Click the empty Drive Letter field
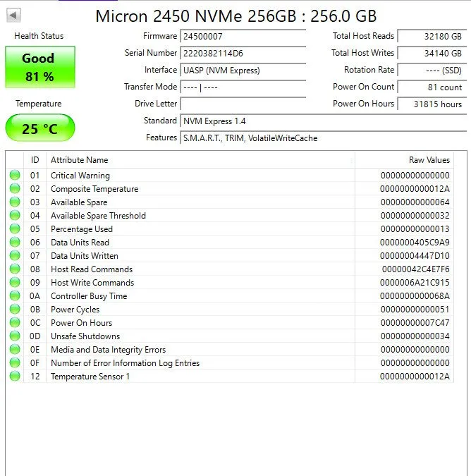 coord(243,104)
